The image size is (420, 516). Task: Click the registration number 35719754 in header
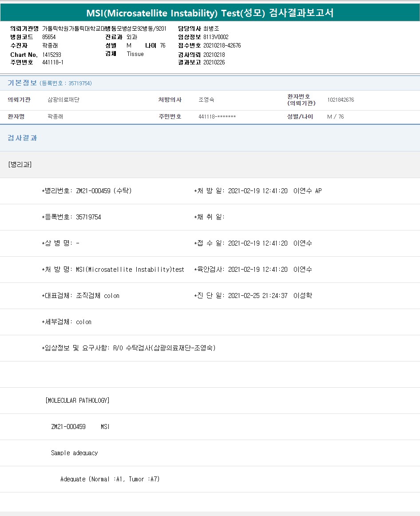point(80,83)
